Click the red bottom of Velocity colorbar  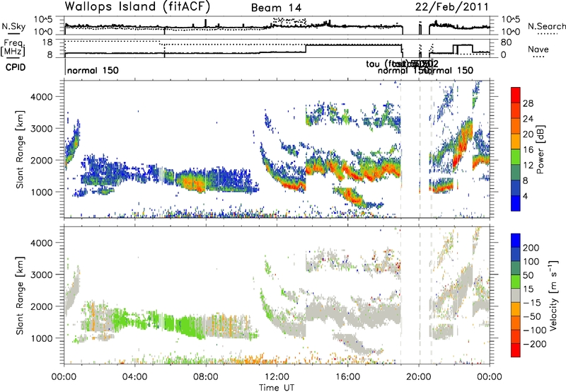pos(516,350)
